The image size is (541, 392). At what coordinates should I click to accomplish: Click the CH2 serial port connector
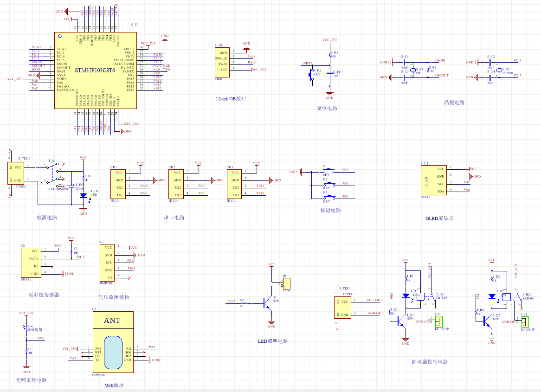(176, 184)
